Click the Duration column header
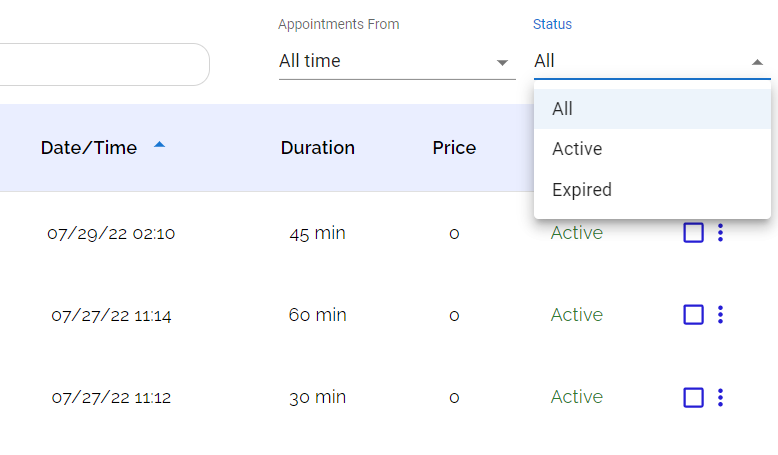This screenshot has width=778, height=455. pyautogui.click(x=317, y=148)
